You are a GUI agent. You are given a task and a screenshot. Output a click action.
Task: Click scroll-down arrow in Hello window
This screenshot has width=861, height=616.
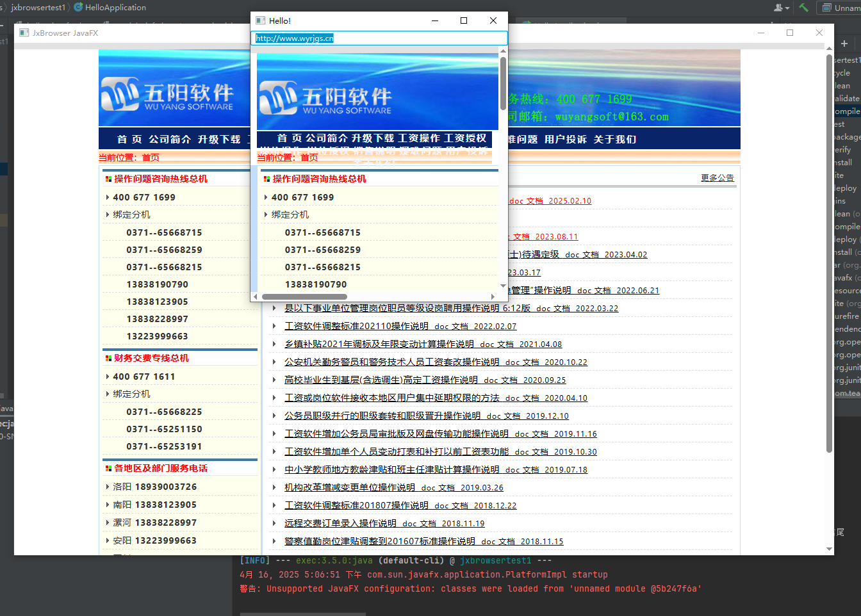pyautogui.click(x=503, y=286)
